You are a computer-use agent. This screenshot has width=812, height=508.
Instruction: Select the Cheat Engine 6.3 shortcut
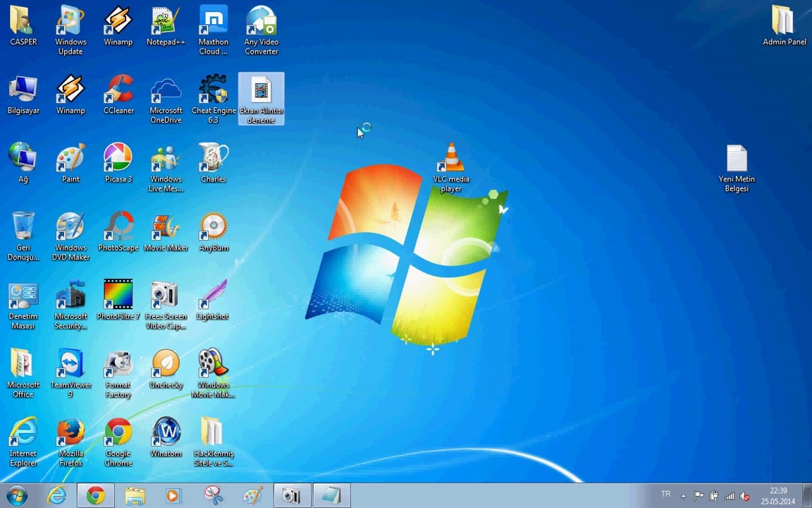coord(214,99)
